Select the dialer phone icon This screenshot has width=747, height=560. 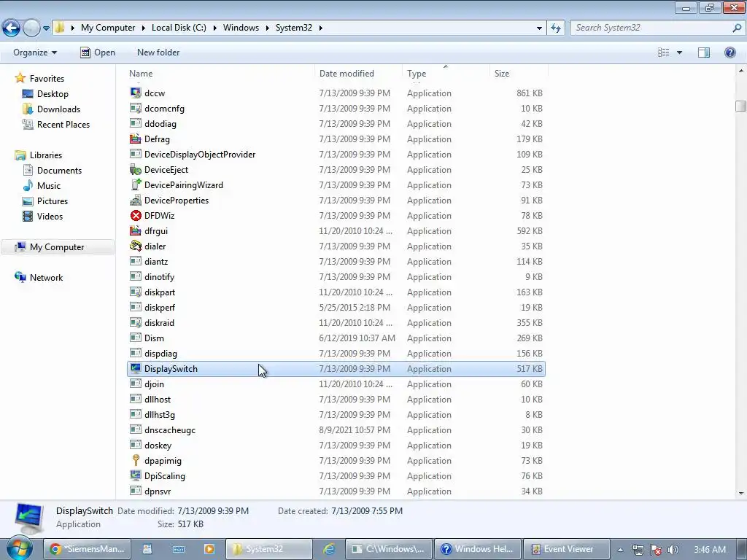[136, 246]
